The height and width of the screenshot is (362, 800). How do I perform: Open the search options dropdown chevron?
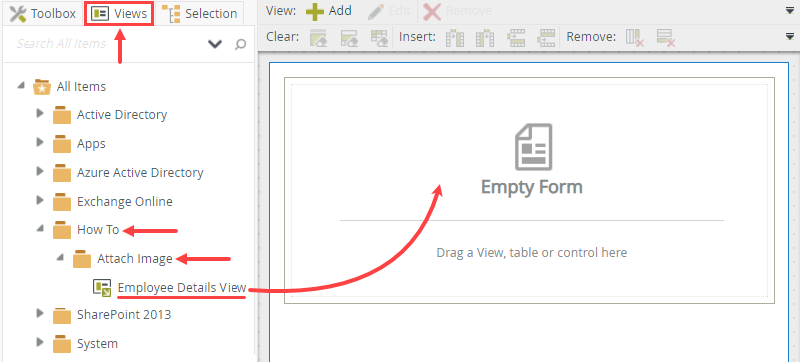click(x=215, y=44)
